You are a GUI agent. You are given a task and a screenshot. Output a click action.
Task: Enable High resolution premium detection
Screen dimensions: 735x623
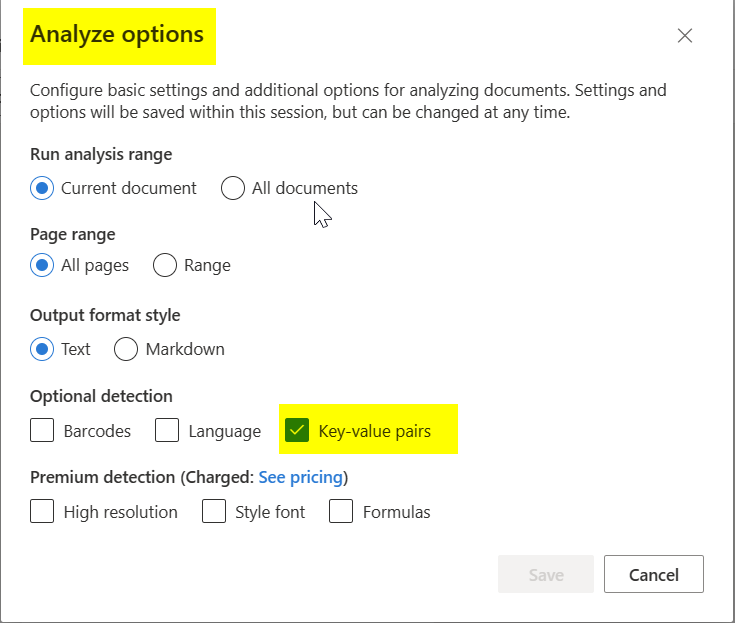[42, 511]
